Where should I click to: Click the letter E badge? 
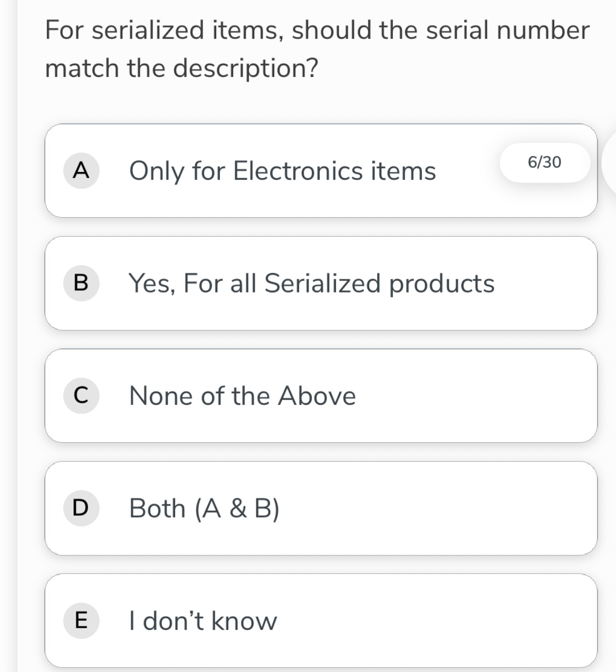coord(81,620)
